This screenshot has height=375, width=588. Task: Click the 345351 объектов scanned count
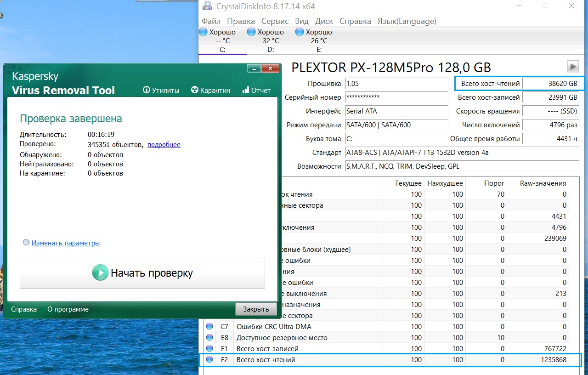(x=115, y=145)
